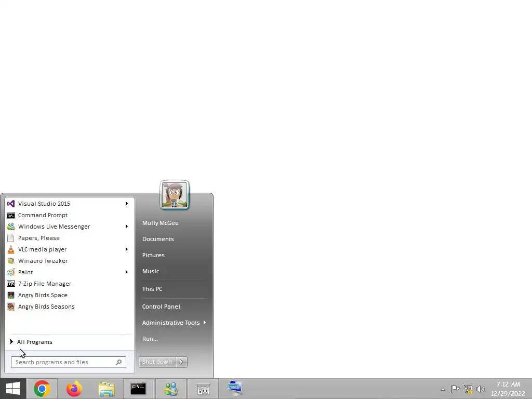This screenshot has width=532, height=399.
Task: Open Windows Live Messenger taskbar icon
Action: point(171,389)
